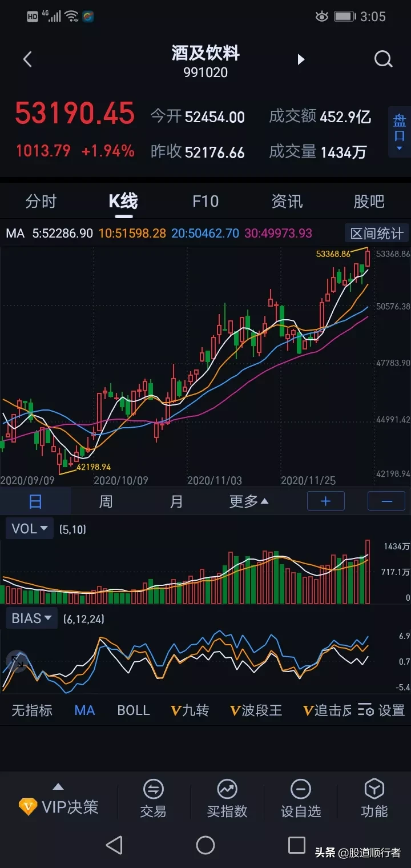411x868 pixels.
Task: Select 波段王 VIP indicator
Action: pos(256,710)
